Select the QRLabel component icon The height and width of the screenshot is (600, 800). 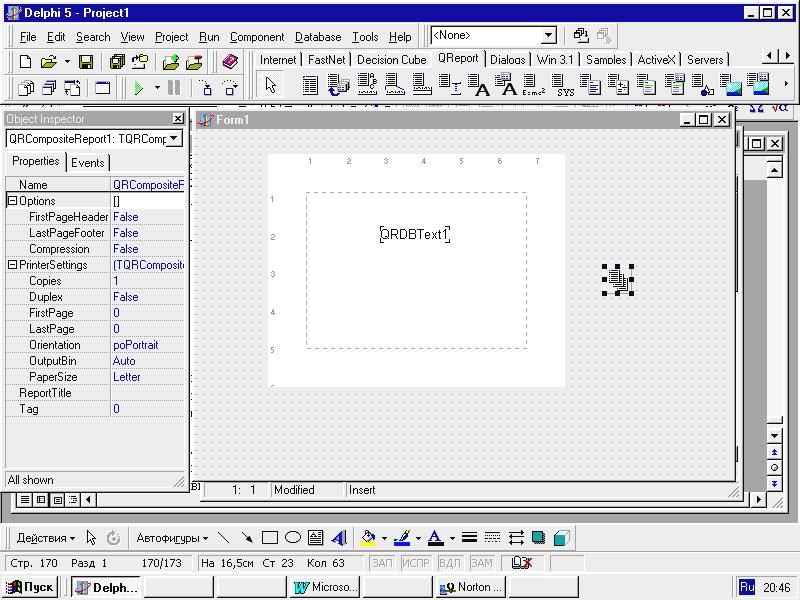(479, 85)
